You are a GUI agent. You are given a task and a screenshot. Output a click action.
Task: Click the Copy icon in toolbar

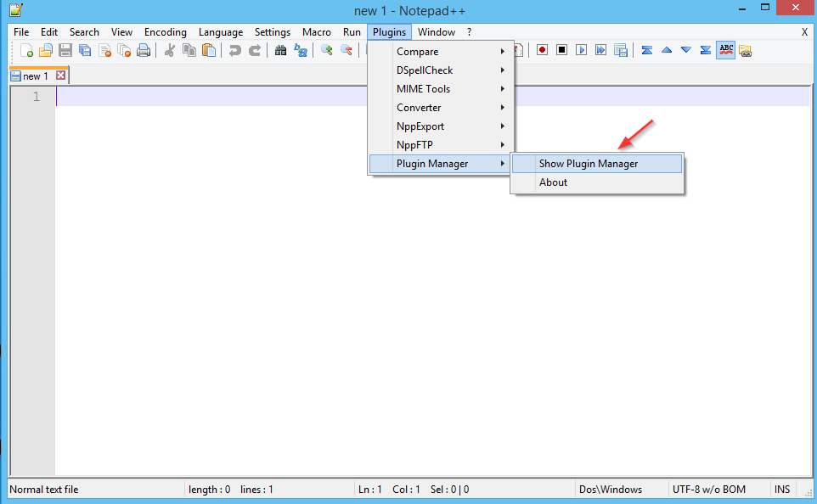189,51
